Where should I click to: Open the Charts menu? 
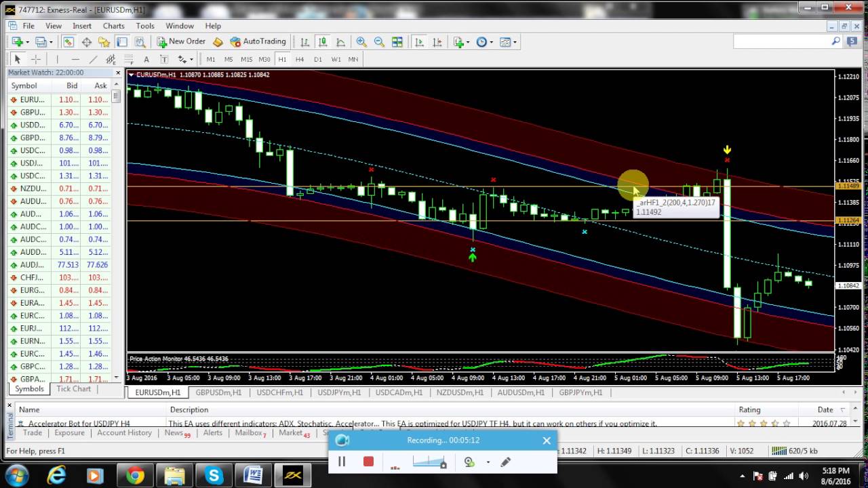point(114,26)
